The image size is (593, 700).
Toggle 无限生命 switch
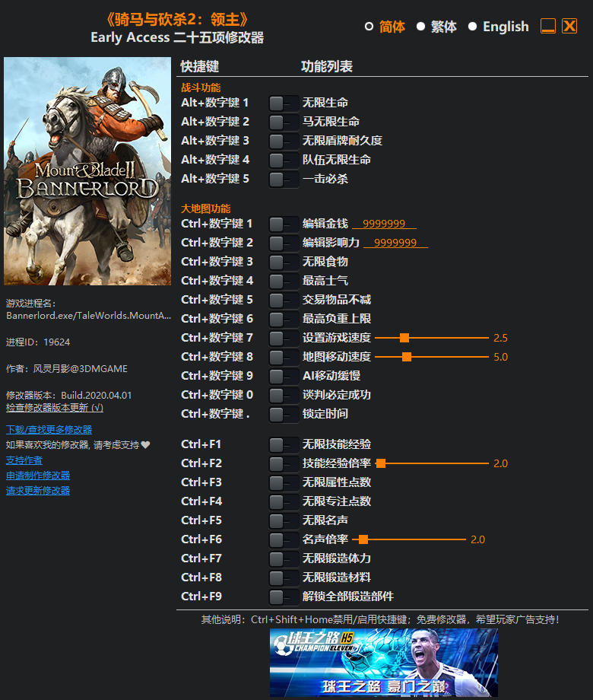[x=284, y=103]
